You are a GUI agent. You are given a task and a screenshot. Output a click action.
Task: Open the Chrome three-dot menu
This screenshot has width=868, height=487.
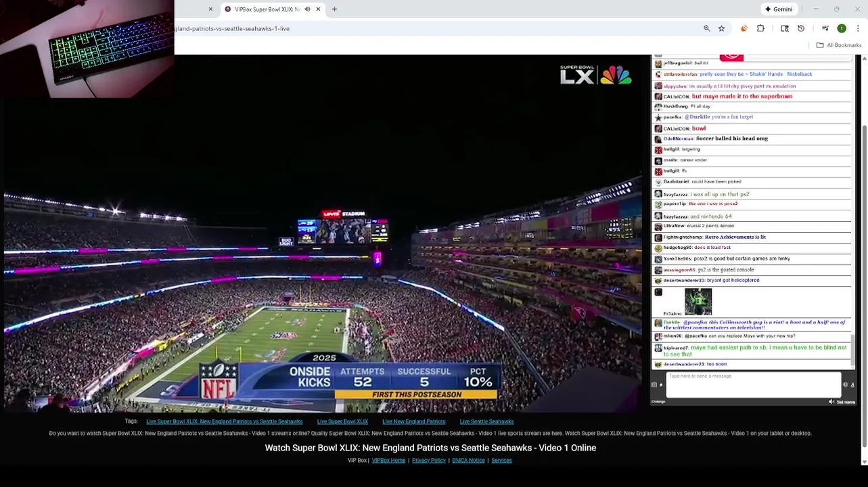click(x=858, y=28)
